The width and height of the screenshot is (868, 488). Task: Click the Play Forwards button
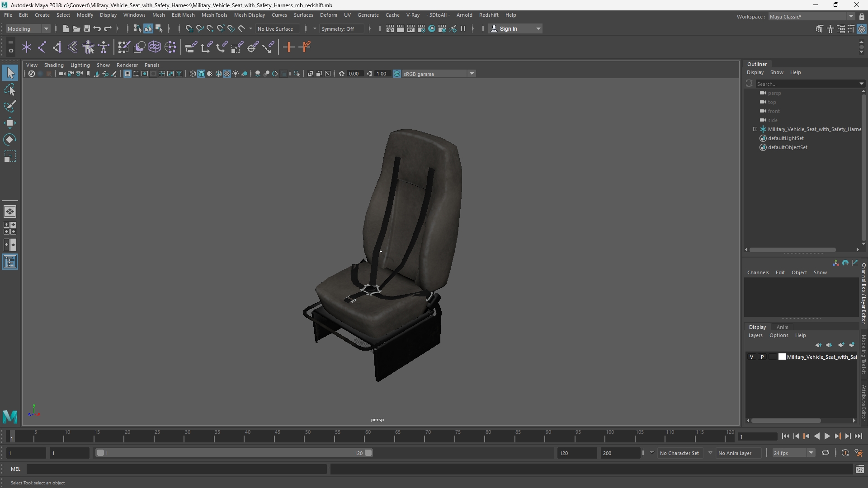827,436
